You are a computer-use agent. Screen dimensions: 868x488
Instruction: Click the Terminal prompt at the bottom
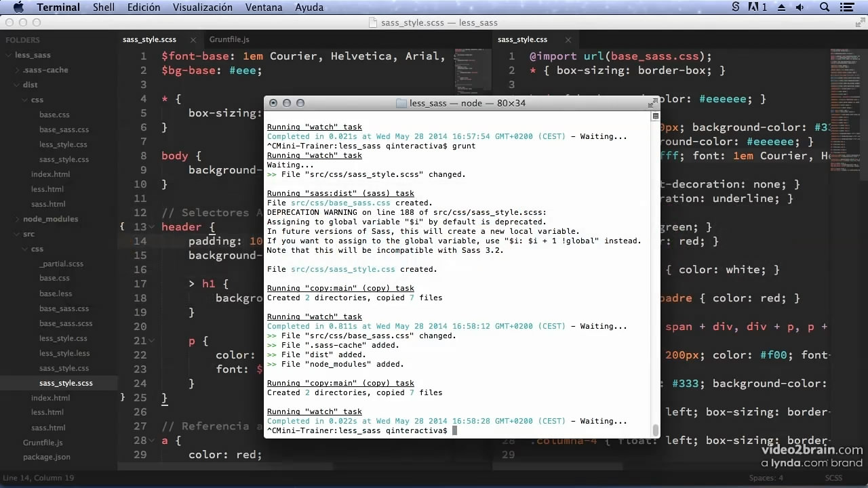357,430
